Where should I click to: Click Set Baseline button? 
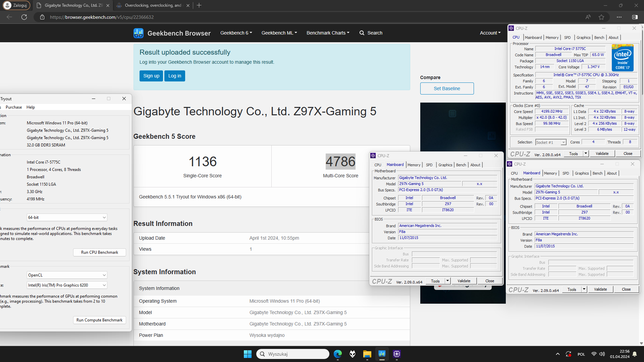(x=447, y=88)
